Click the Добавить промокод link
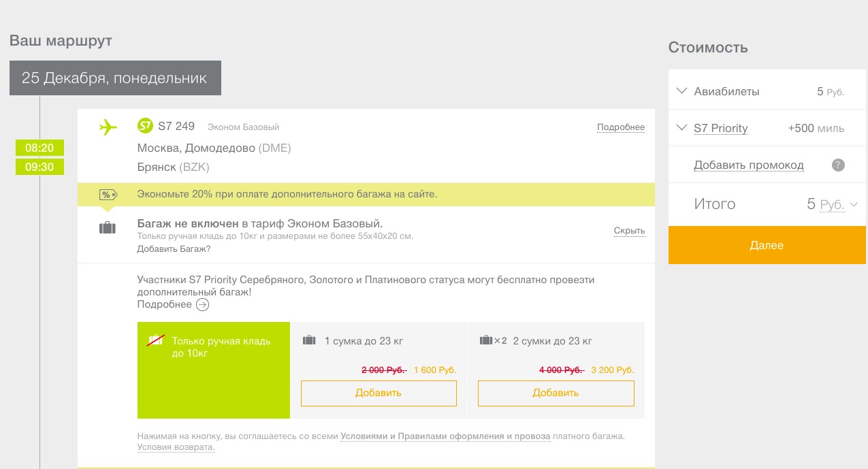The width and height of the screenshot is (868, 469). point(749,165)
